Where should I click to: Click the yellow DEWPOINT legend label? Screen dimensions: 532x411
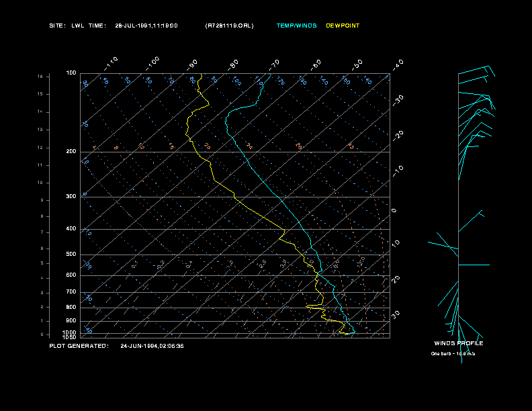(343, 26)
